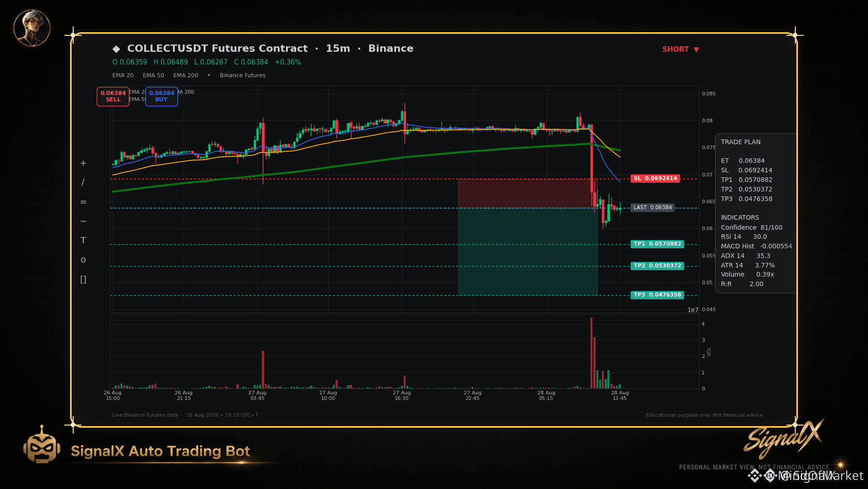The image size is (868, 489).
Task: Click the TP1 0.0570882 price tag on chart
Action: coord(657,244)
